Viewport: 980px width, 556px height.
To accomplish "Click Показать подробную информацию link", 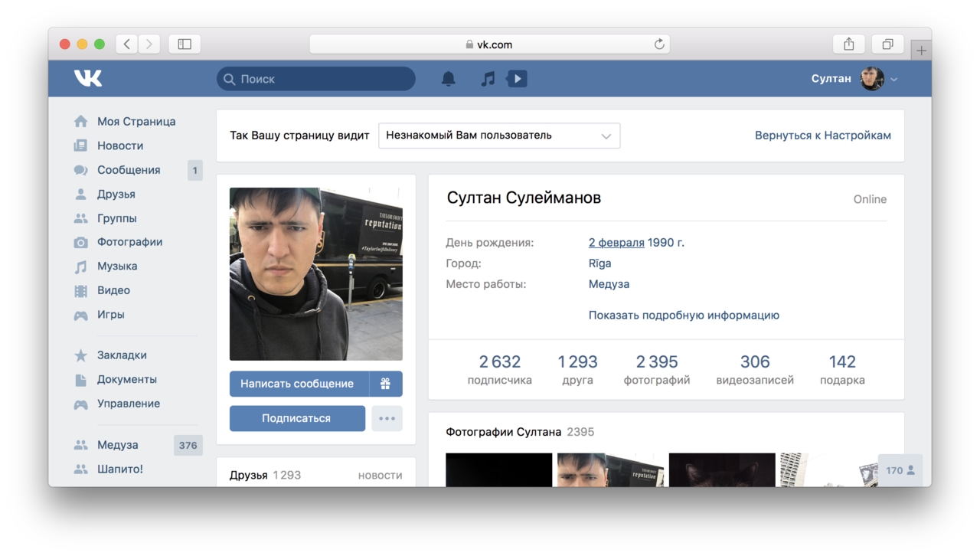I will coord(684,315).
